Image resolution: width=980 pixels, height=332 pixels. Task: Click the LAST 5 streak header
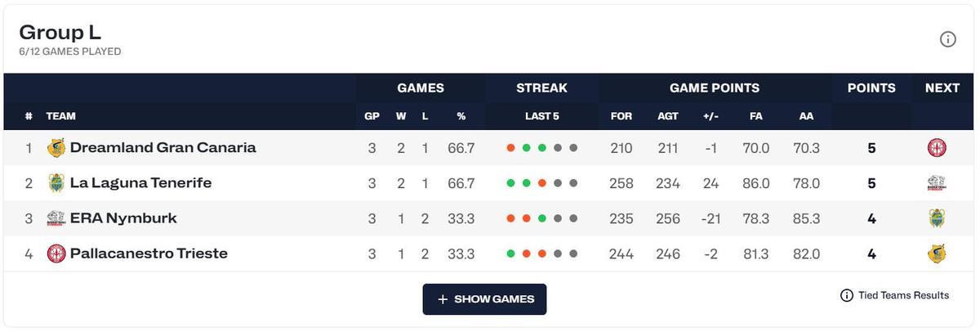click(x=541, y=116)
